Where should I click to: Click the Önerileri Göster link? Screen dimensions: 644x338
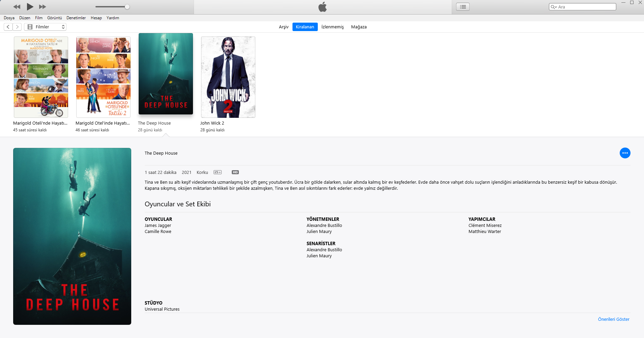[614, 319]
